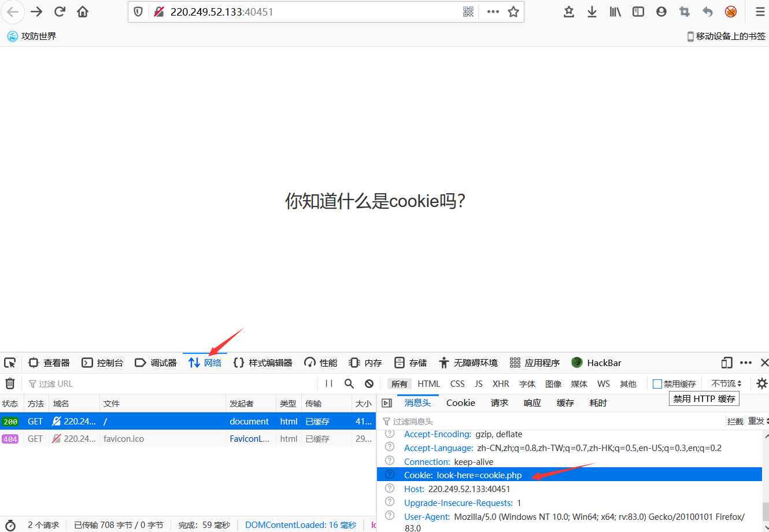
Task: Click the performance analysis stopwatch icon
Action: (x=10, y=525)
